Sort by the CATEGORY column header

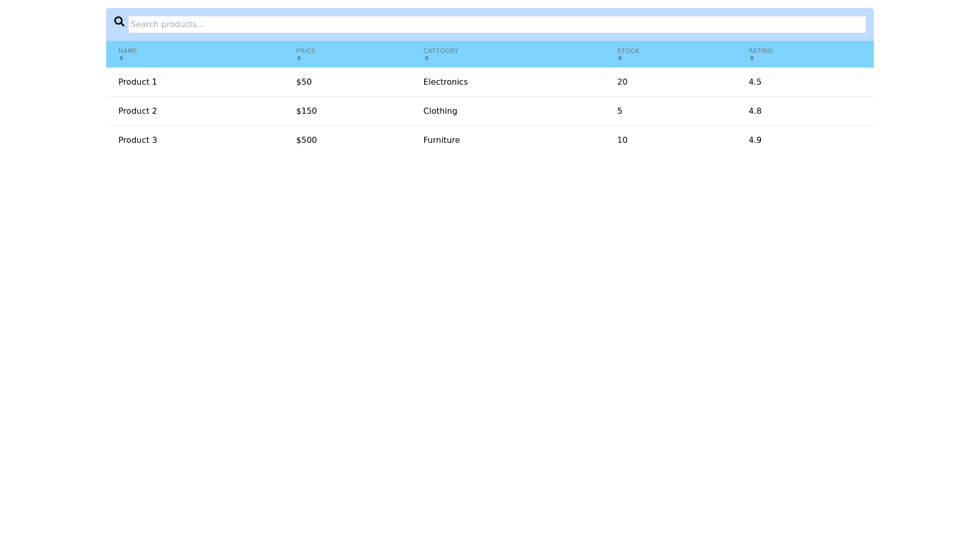point(440,51)
